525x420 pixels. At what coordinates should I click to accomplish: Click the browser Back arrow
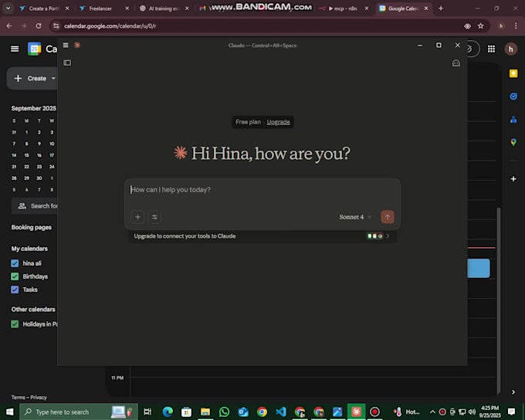click(9, 25)
